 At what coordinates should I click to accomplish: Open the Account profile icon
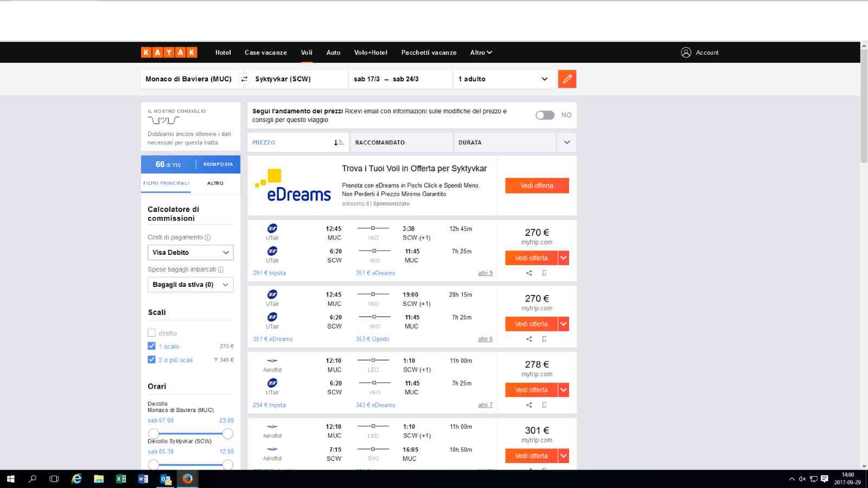[686, 53]
